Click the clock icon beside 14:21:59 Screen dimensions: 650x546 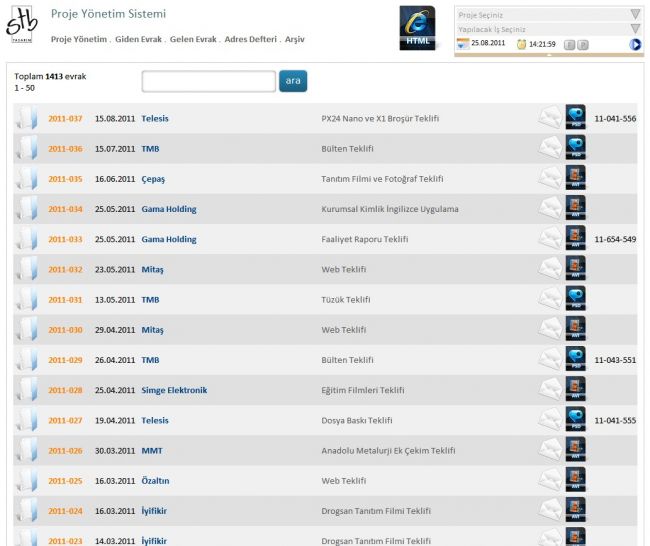click(x=521, y=45)
